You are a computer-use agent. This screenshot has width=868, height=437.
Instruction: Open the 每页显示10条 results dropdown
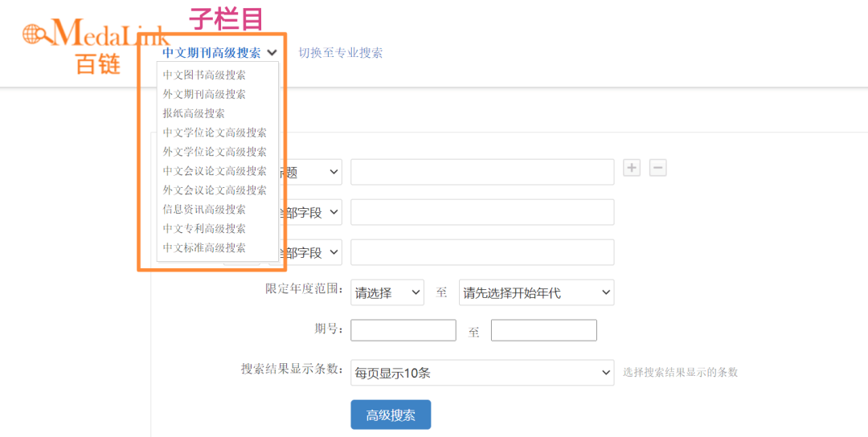click(482, 373)
